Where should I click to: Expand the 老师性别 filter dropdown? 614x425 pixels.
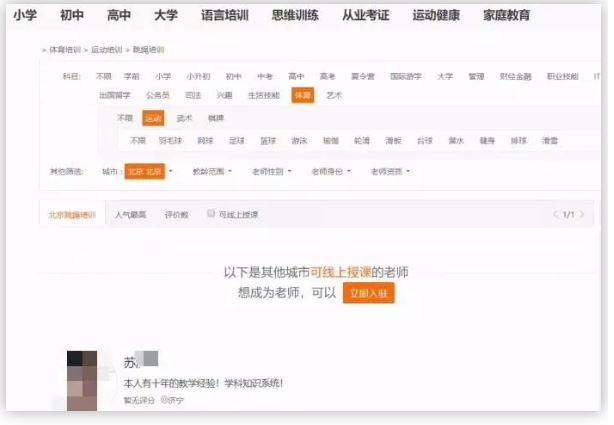tap(272, 171)
